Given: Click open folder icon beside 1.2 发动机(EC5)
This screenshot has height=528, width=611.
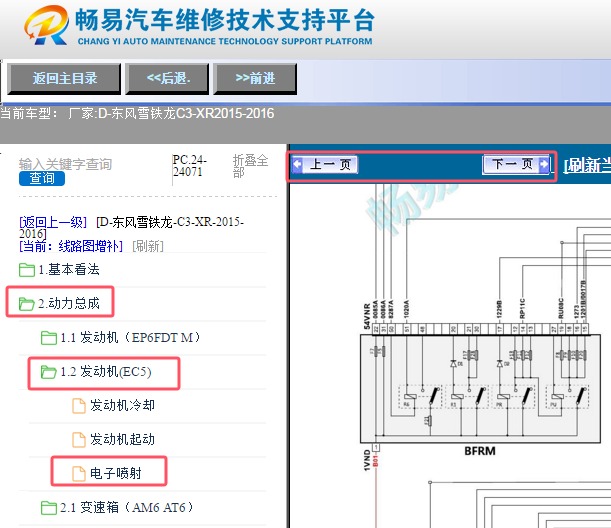Looking at the screenshot, I should (49, 372).
